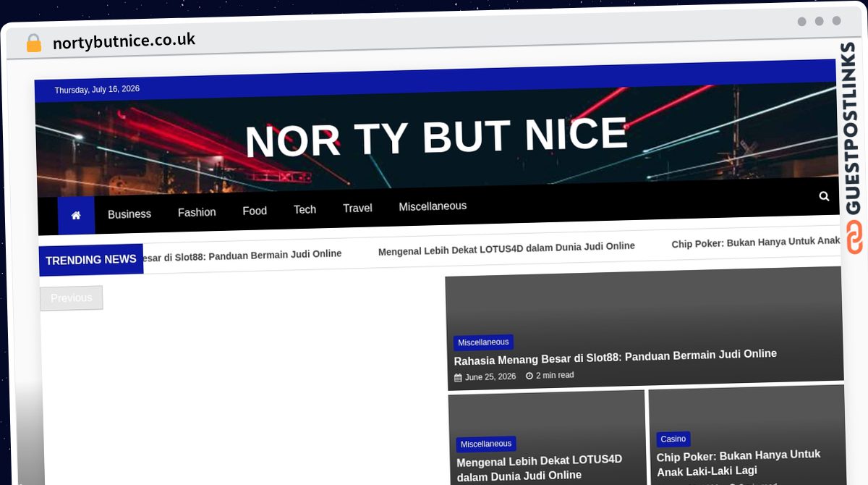
Task: Open ticker headline Chip Poker
Action: click(x=756, y=242)
